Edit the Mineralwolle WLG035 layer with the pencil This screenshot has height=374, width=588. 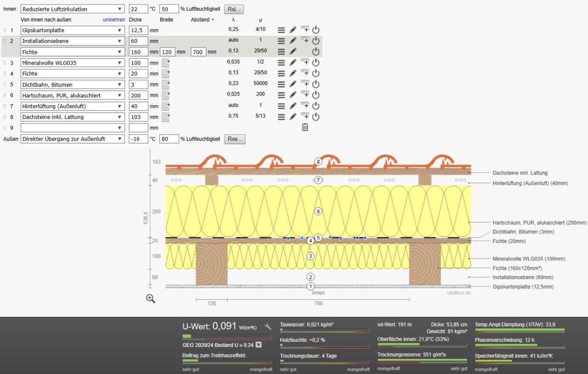[x=293, y=63]
